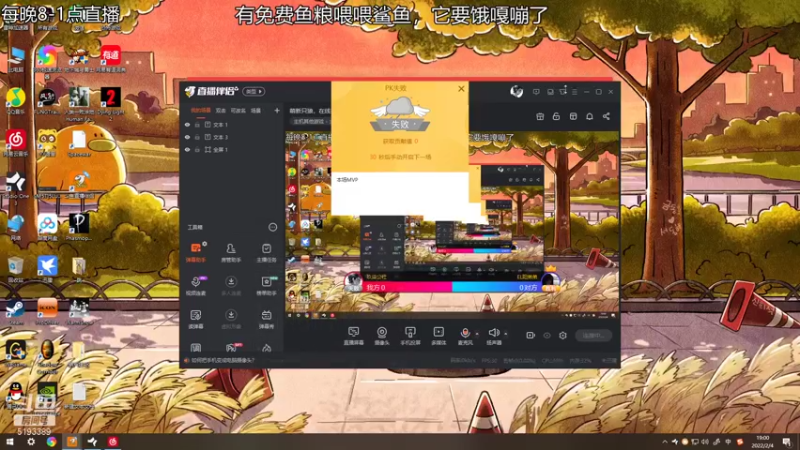This screenshot has height=450, width=800.
Task: Expand speaker options arrow
Action: point(506,334)
